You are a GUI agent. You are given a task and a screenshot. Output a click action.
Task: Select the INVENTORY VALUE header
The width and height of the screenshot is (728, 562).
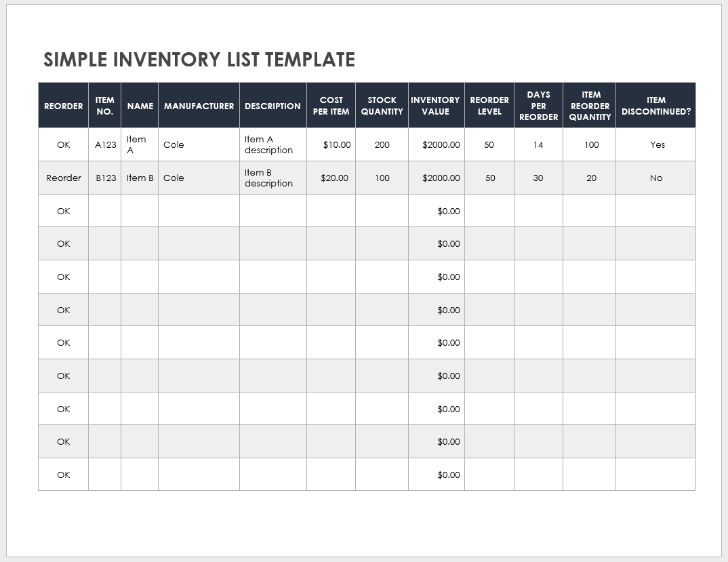pos(436,105)
